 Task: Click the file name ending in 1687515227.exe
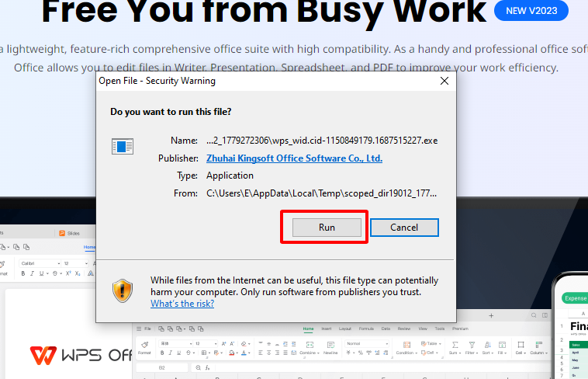click(x=322, y=141)
